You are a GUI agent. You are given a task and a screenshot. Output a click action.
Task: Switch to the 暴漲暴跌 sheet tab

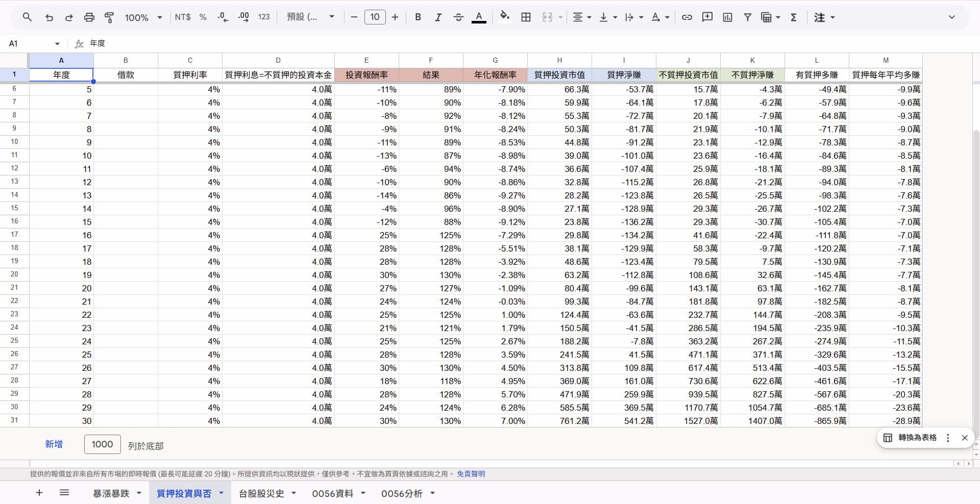coord(111,493)
